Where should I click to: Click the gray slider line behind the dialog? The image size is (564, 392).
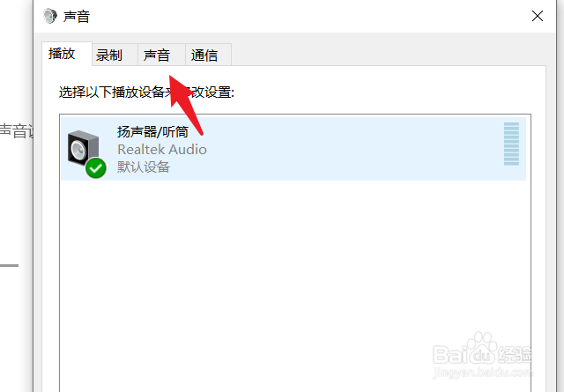[9, 265]
